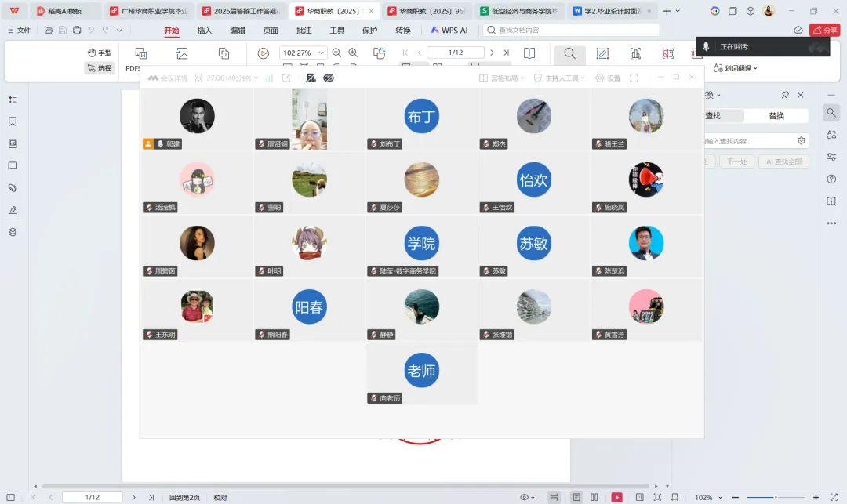Viewport: 847px width, 504px height.
Task: Click the status bar zoom slider
Action: coord(776,497)
